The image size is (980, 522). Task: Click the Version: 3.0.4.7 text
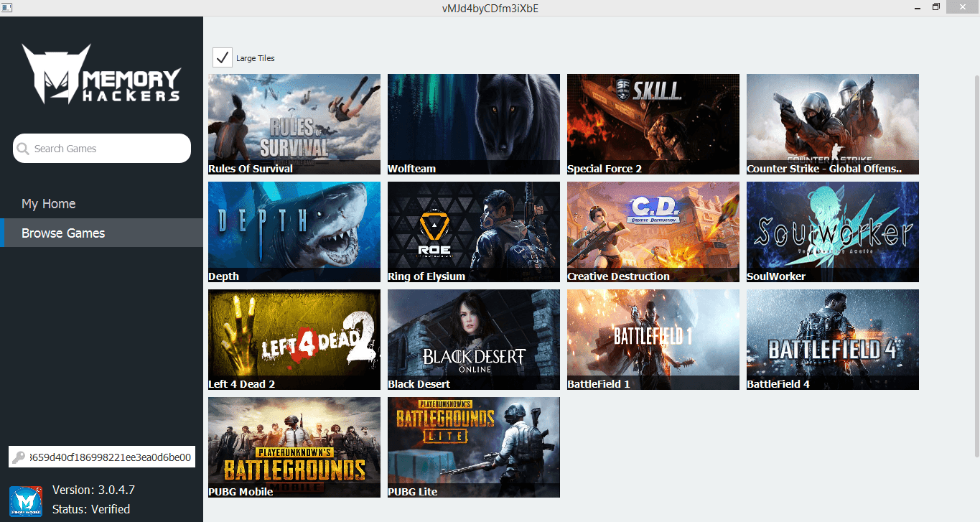coord(93,490)
